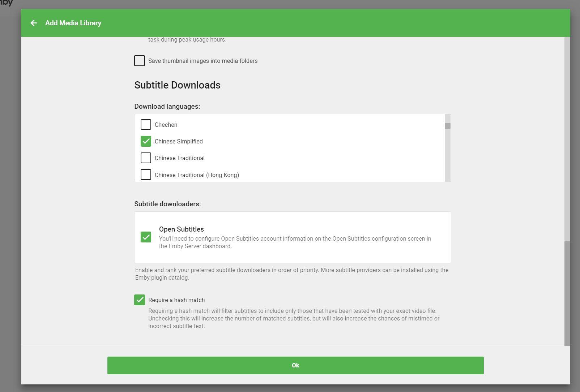Uncheck the Require a hash match checkbox
The image size is (580, 392).
[140, 300]
